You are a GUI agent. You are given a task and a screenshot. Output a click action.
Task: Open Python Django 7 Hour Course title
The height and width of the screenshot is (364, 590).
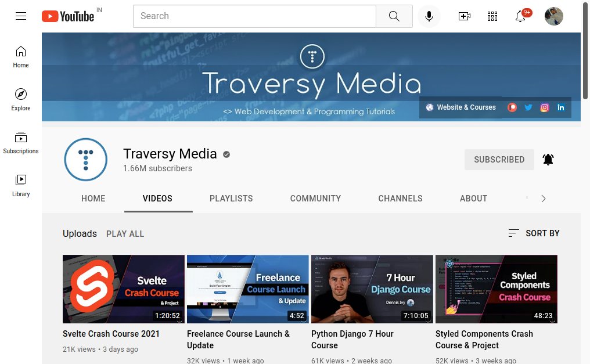click(x=352, y=339)
